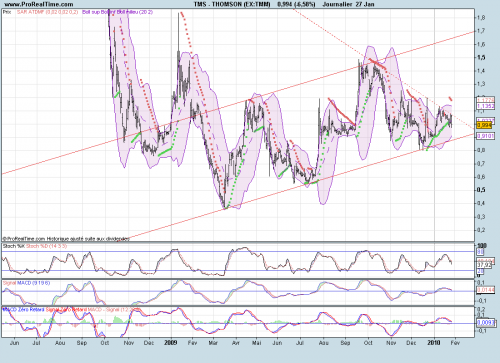This screenshot has width=500, height=363.
Task: Click the ProRealTime.com Historique ajusté copyright note
Action: pyautogui.click(x=66, y=239)
